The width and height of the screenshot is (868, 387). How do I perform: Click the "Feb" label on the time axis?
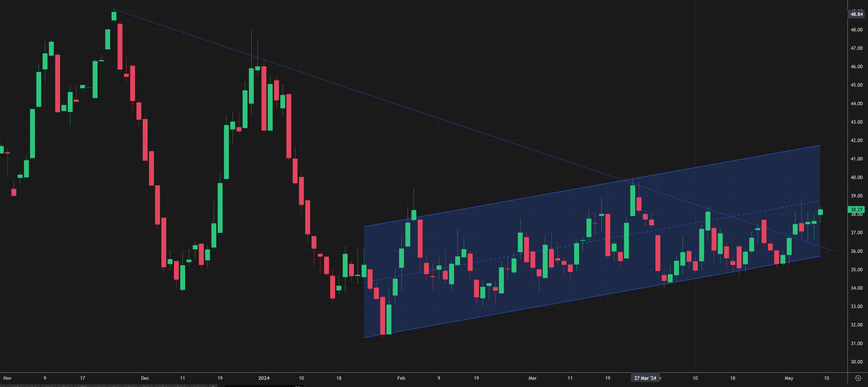401,378
